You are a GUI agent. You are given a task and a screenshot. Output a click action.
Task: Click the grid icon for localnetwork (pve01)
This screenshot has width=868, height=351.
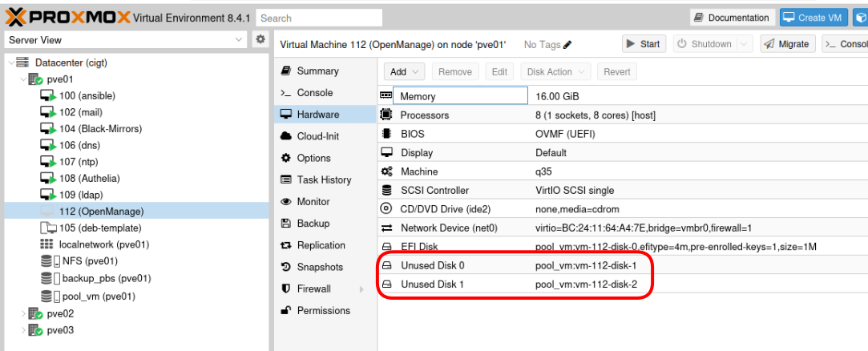(x=46, y=244)
